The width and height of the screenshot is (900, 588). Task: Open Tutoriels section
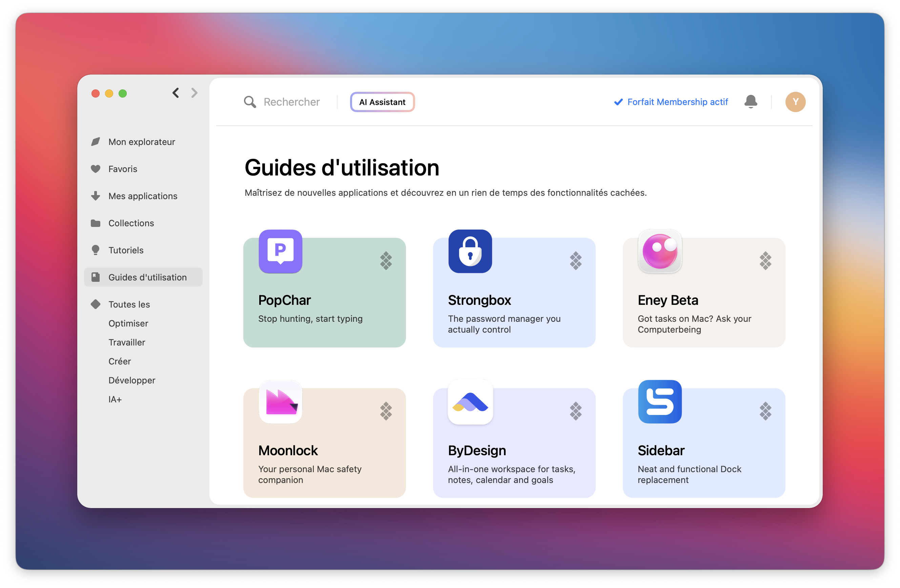point(143,250)
